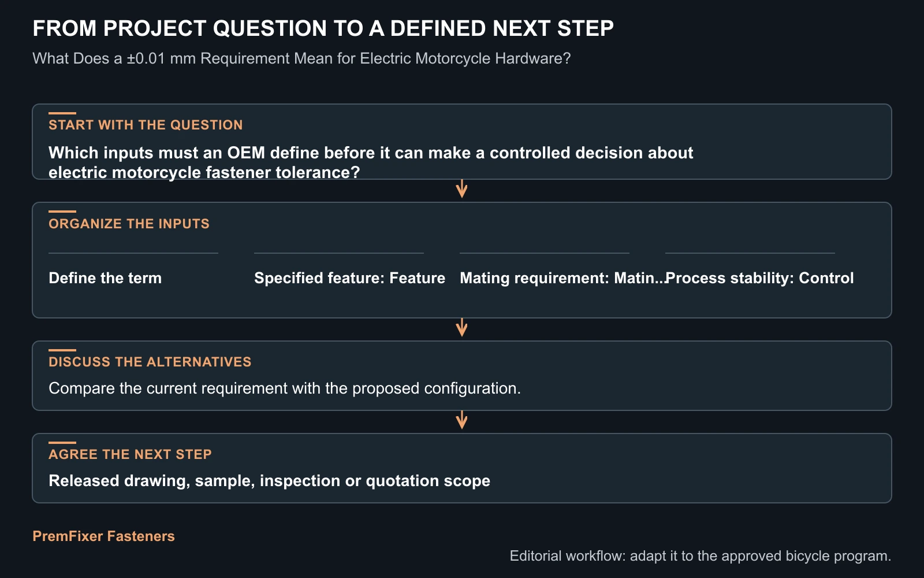Click the 'ORGANIZE THE INPUTS' heading
Image resolution: width=924 pixels, height=578 pixels.
click(x=129, y=224)
